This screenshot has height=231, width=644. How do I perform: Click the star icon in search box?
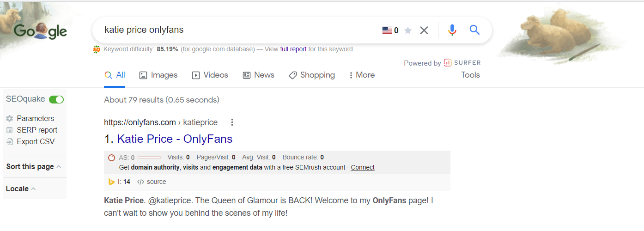point(407,30)
